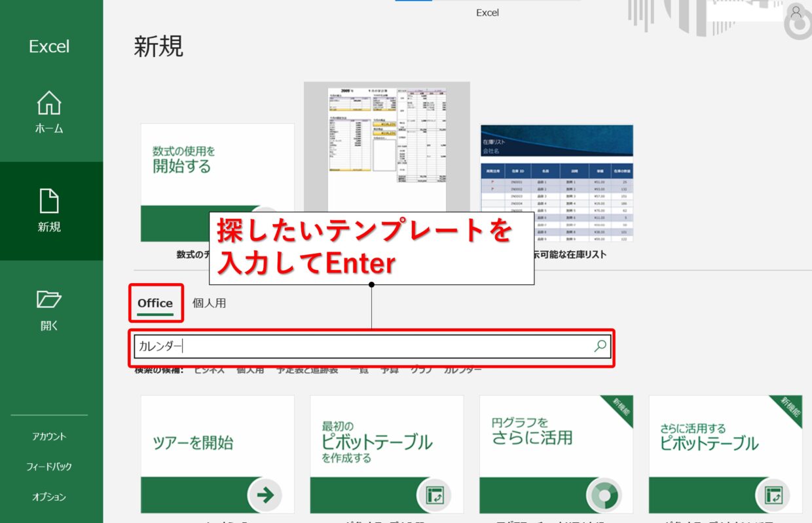Open the 在庫リスト inventory template
Image resolution: width=812 pixels, height=523 pixels.
pos(557,183)
